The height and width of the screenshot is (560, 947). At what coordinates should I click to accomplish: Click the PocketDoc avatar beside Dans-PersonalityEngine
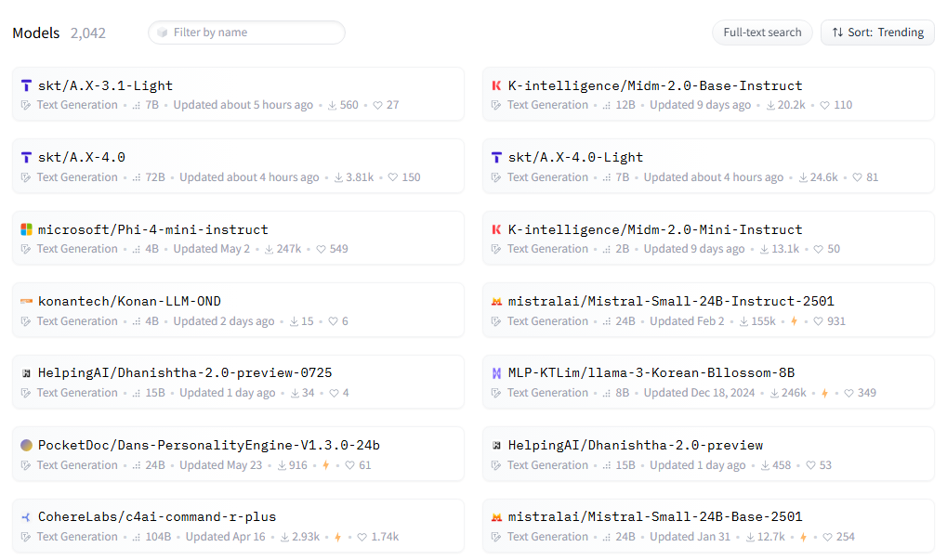point(26,446)
